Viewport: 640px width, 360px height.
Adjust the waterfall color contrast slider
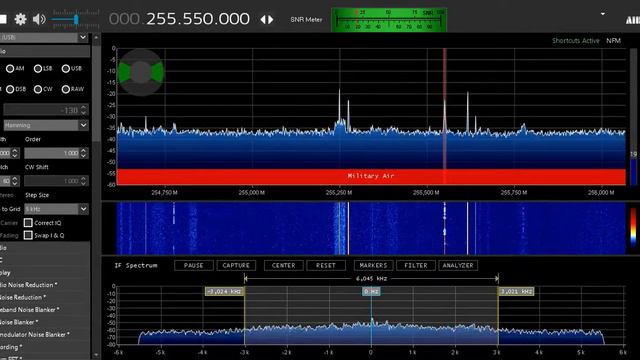[x=633, y=228]
